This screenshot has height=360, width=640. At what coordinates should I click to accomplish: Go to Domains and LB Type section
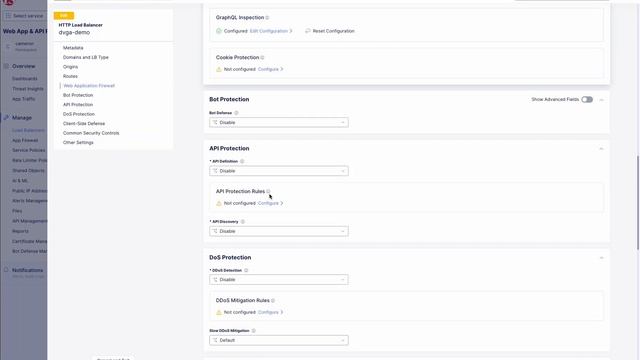click(x=86, y=58)
